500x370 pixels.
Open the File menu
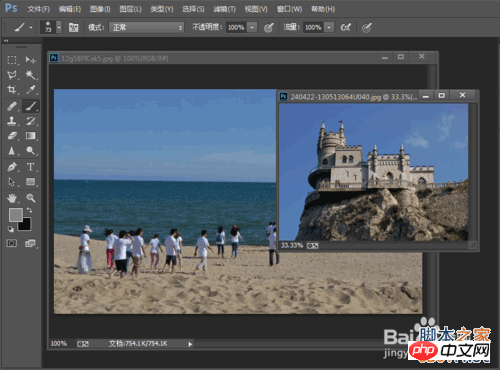point(39,9)
